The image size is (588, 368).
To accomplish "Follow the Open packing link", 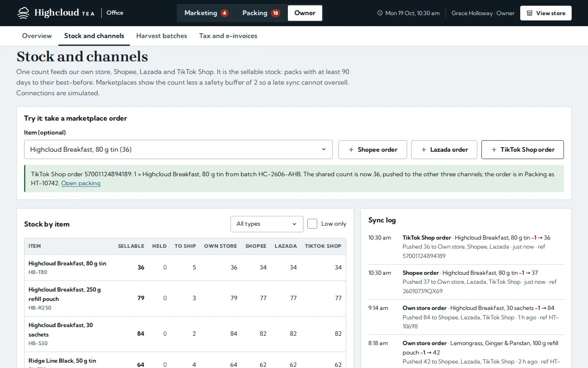I will click(x=81, y=183).
